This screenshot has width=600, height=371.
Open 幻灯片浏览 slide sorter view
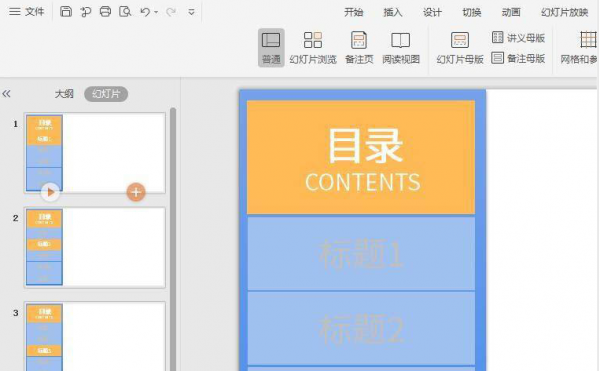click(313, 48)
